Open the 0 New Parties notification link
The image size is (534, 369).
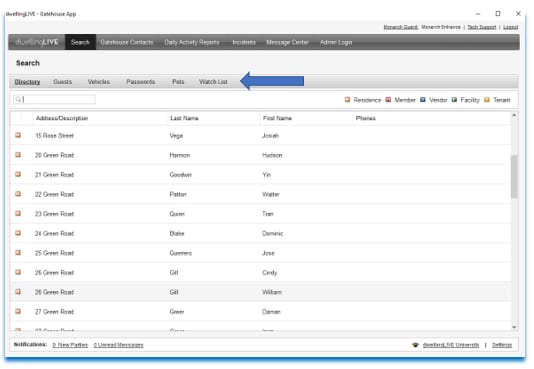click(70, 345)
